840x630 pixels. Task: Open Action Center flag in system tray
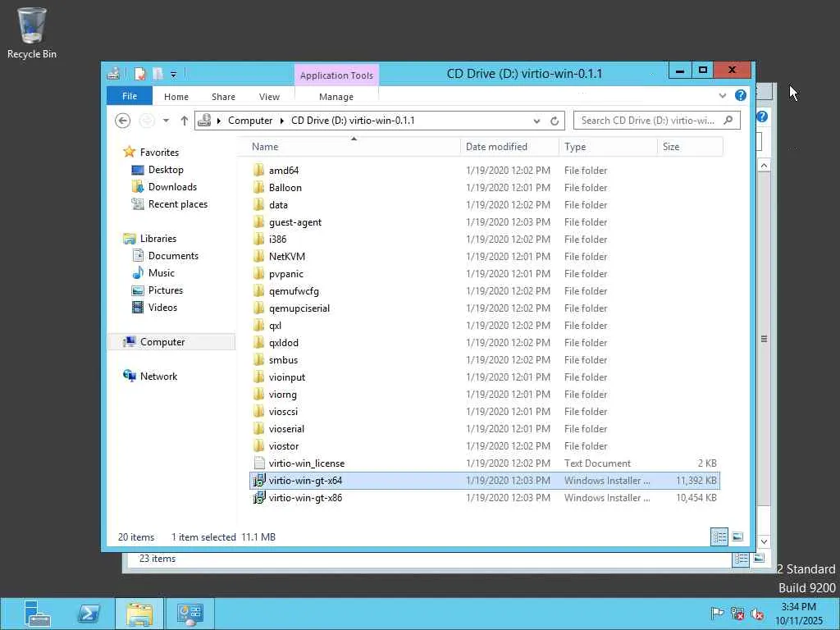[x=717, y=614]
